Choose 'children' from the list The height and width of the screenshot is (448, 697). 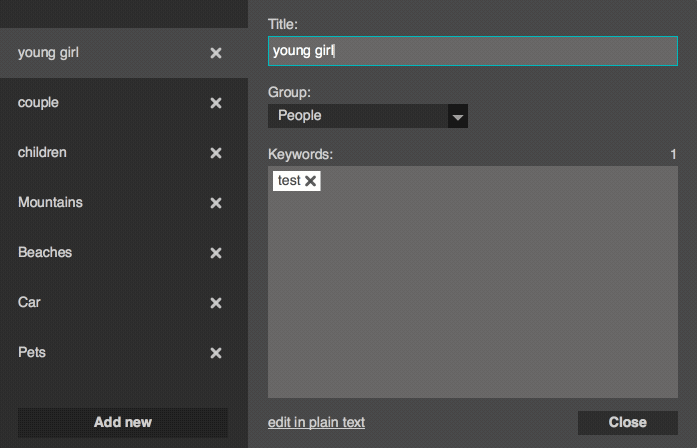124,152
